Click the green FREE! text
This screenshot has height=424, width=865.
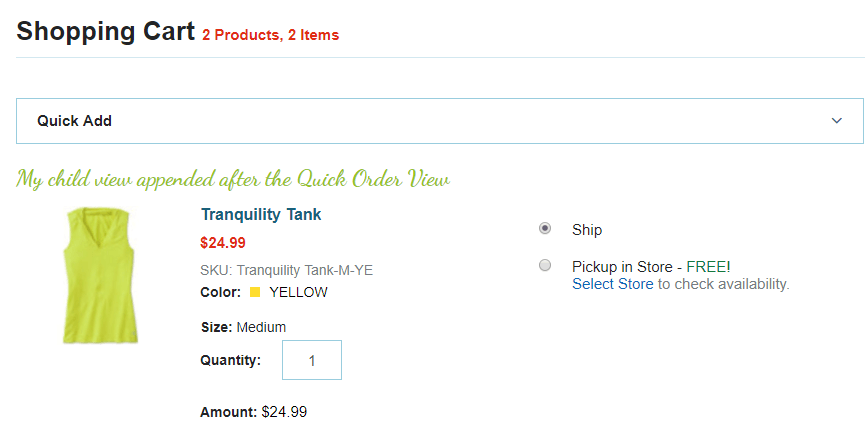click(x=708, y=267)
